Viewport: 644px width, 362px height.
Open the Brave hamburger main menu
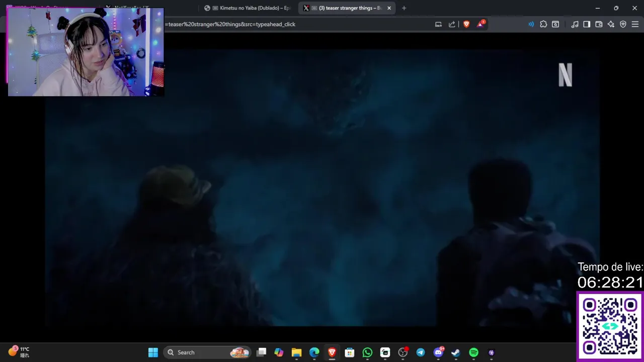point(635,24)
